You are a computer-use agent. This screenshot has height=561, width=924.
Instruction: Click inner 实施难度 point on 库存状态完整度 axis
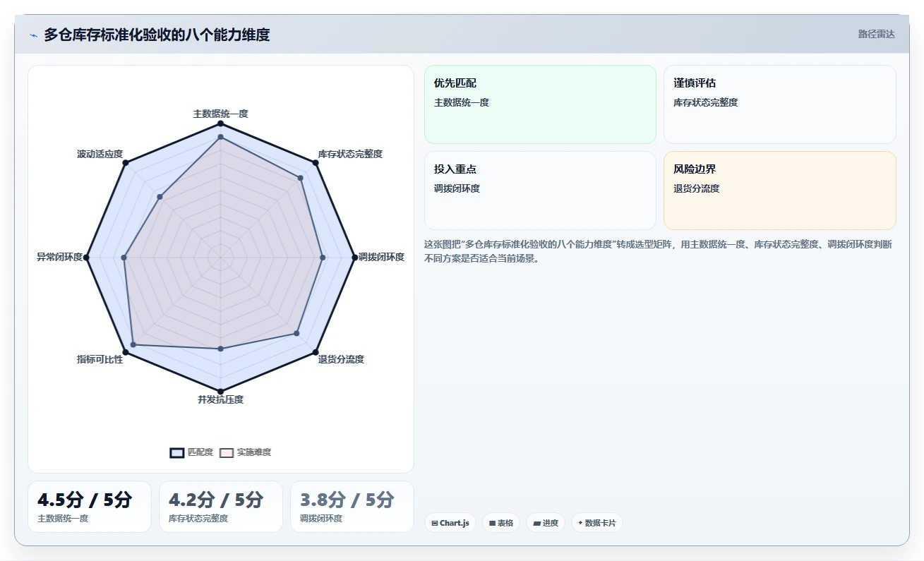click(301, 178)
